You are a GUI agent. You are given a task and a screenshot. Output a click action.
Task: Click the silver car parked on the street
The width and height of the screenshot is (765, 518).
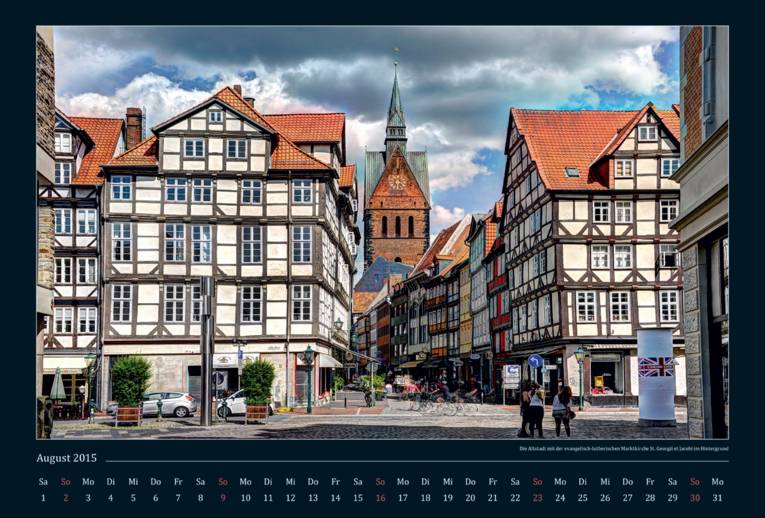(x=168, y=403)
